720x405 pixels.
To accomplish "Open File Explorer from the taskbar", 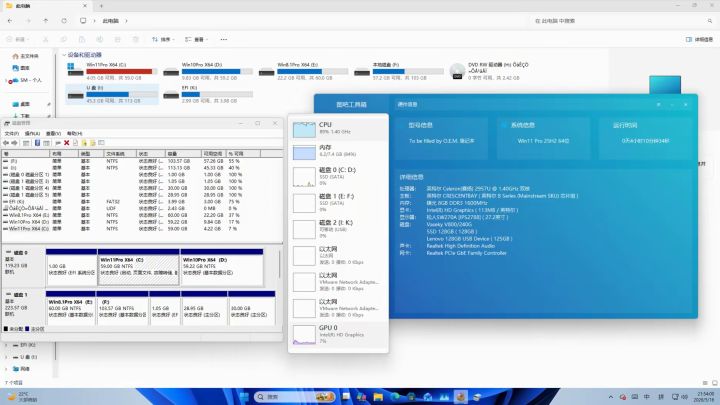I will pos(378,397).
